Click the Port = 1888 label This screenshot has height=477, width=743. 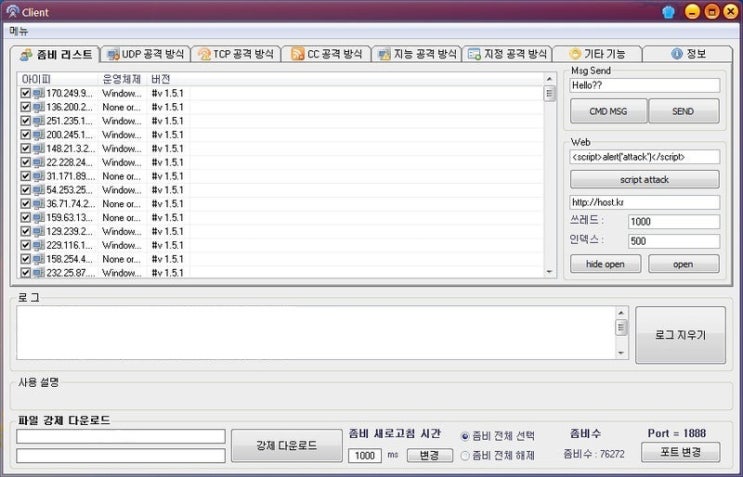677,433
